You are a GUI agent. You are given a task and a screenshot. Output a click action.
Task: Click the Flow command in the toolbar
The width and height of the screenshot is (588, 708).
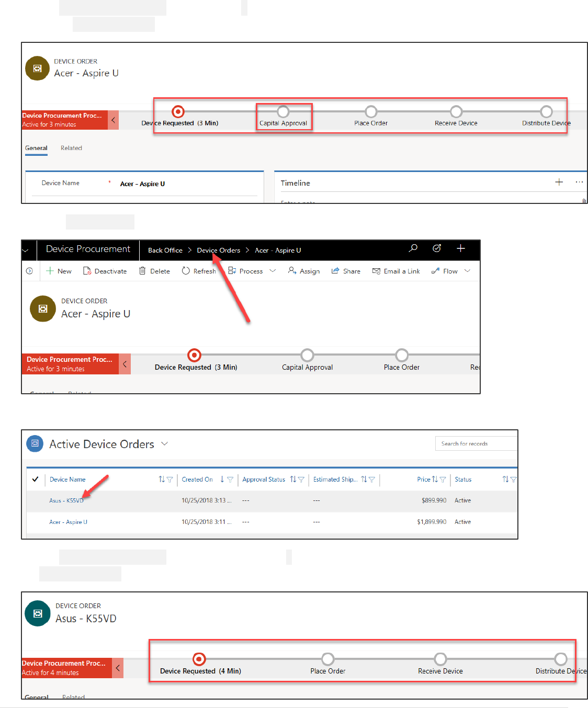point(445,271)
